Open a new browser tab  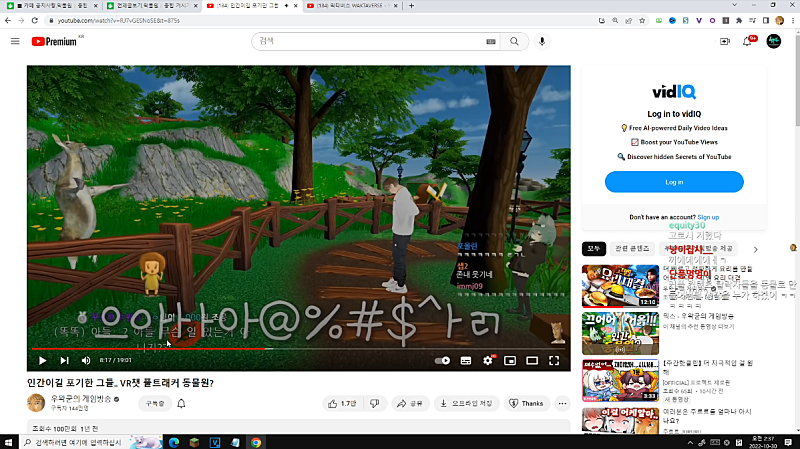411,6
